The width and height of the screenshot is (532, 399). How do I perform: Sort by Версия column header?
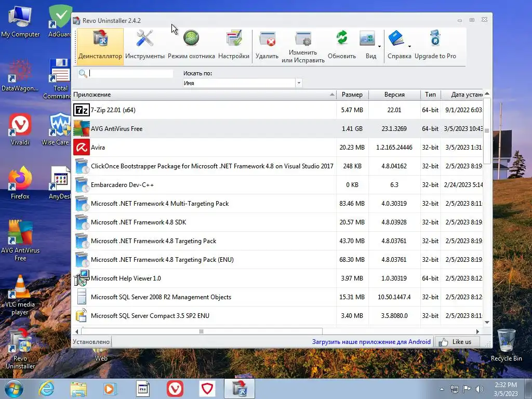(394, 95)
